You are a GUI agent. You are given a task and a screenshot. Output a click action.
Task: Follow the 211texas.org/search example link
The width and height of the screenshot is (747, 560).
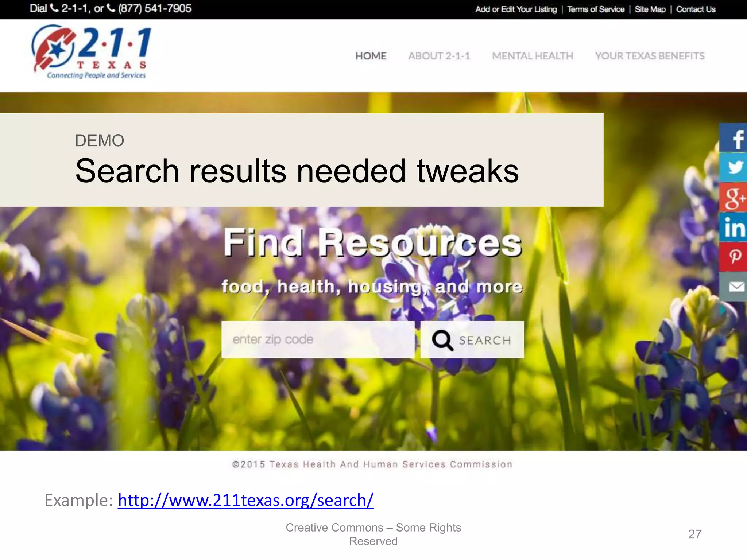coord(245,500)
